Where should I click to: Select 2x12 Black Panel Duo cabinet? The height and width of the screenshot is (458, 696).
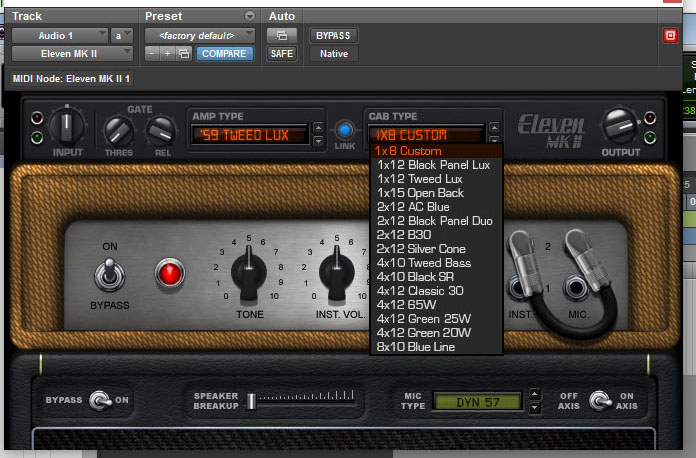[x=436, y=221]
